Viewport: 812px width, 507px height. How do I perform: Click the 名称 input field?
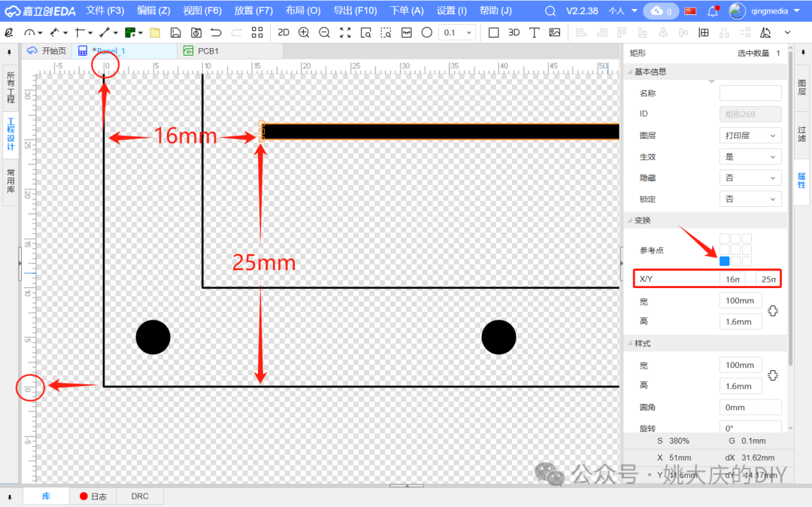750,93
